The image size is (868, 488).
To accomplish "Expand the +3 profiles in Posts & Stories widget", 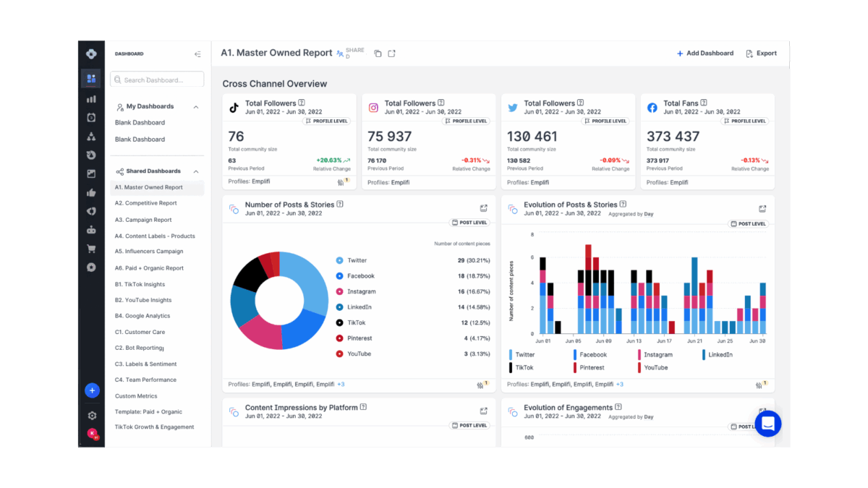I will [x=341, y=385].
